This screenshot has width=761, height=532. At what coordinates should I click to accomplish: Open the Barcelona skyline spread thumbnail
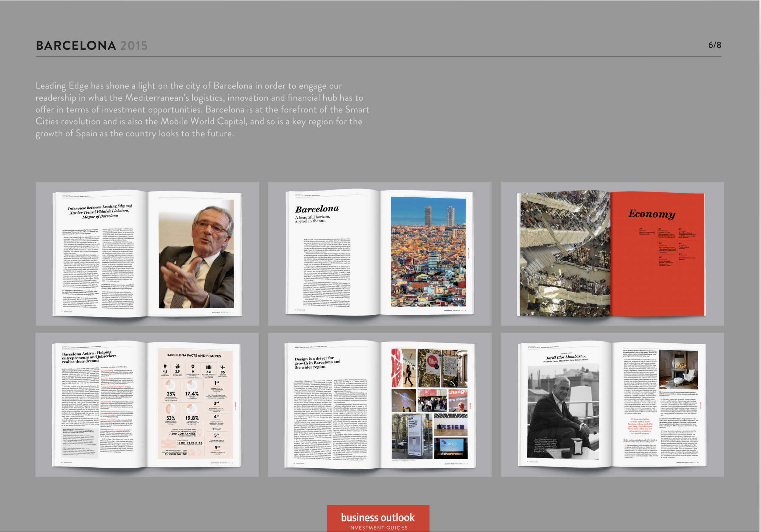point(380,254)
